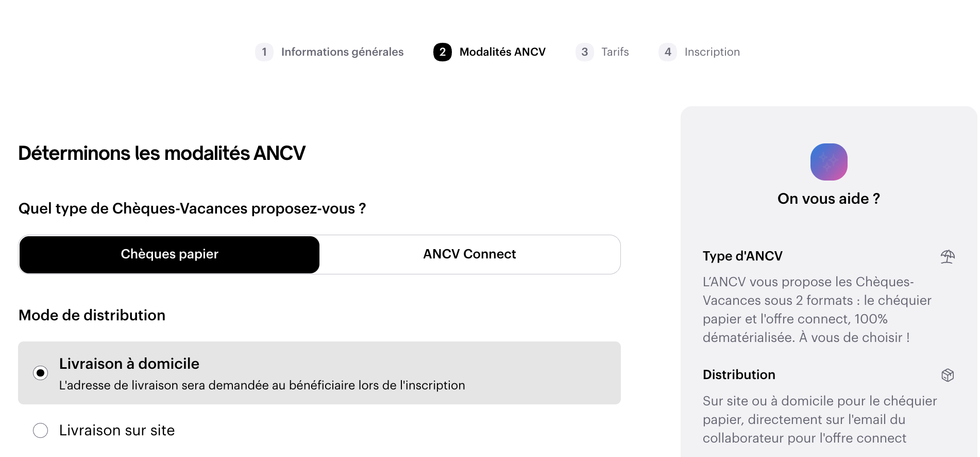Open the Modalités ANCV step
This screenshot has height=457, width=980.
click(x=502, y=52)
